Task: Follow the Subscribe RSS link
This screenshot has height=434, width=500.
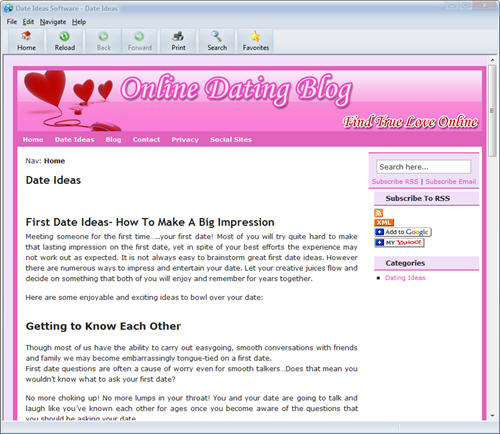Action: pos(395,181)
